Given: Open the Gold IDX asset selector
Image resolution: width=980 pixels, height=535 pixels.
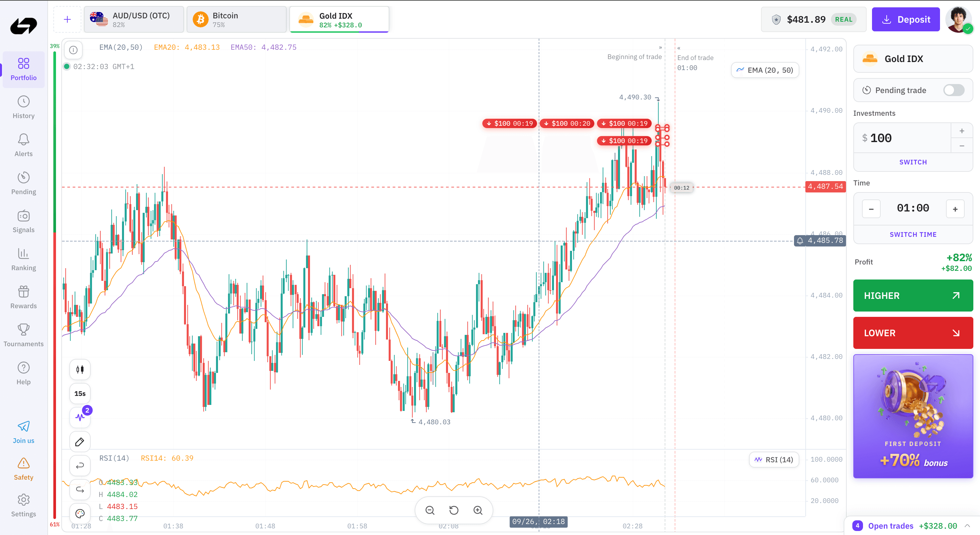Looking at the screenshot, I should tap(913, 59).
